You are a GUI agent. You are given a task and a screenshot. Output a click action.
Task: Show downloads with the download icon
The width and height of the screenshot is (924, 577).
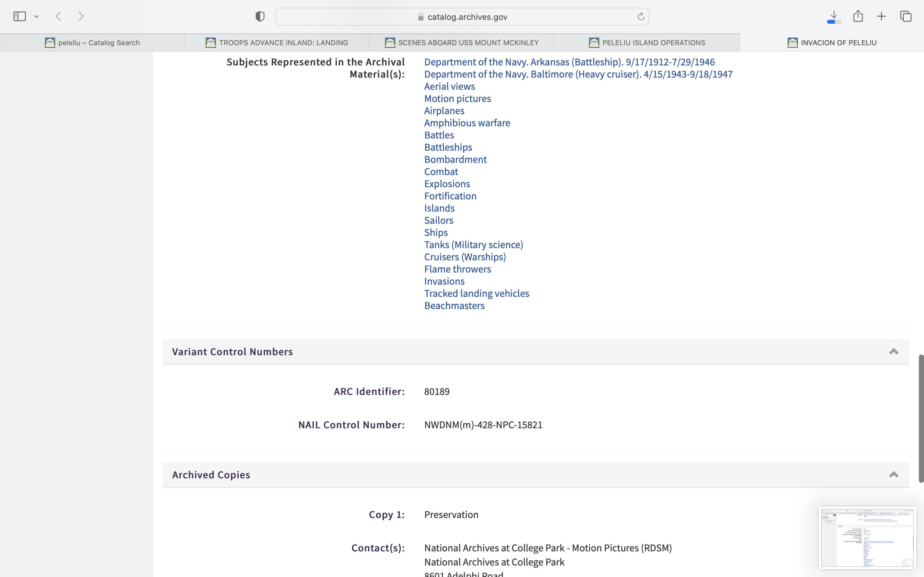tap(834, 16)
